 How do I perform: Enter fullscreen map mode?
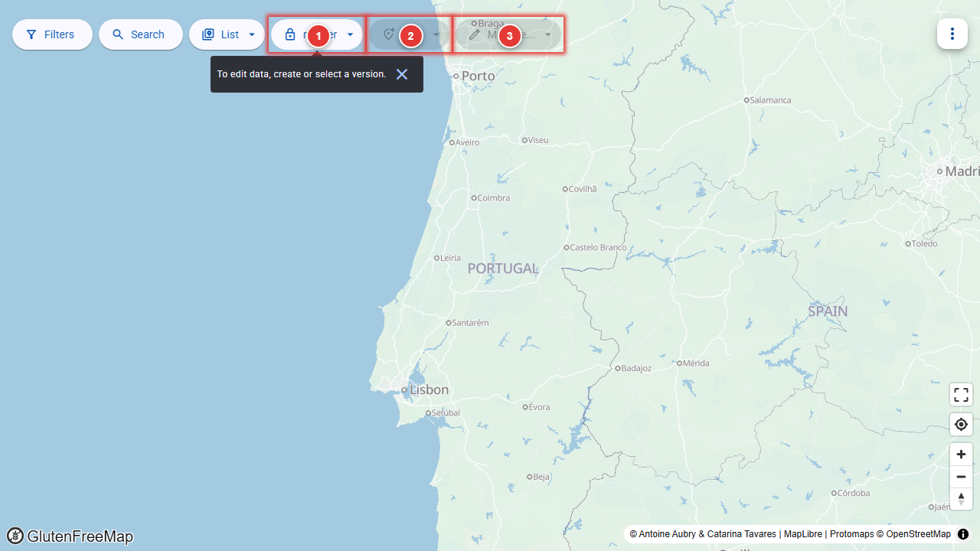tap(961, 395)
